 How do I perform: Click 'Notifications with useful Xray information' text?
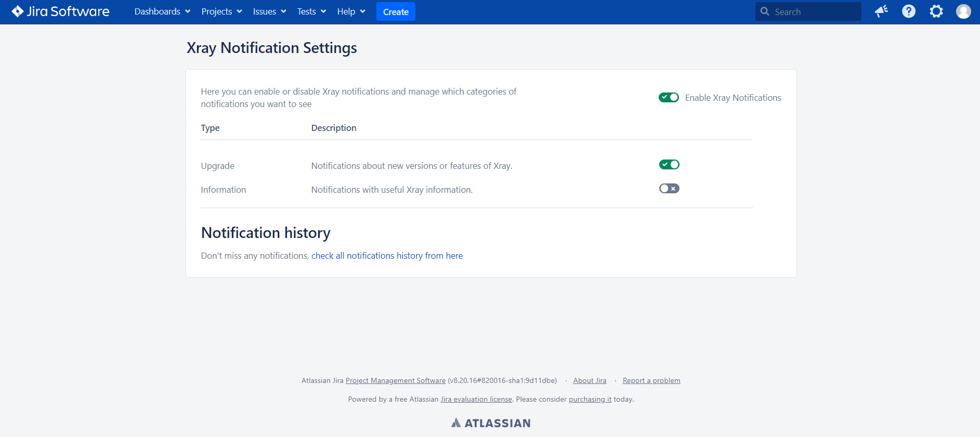click(392, 190)
